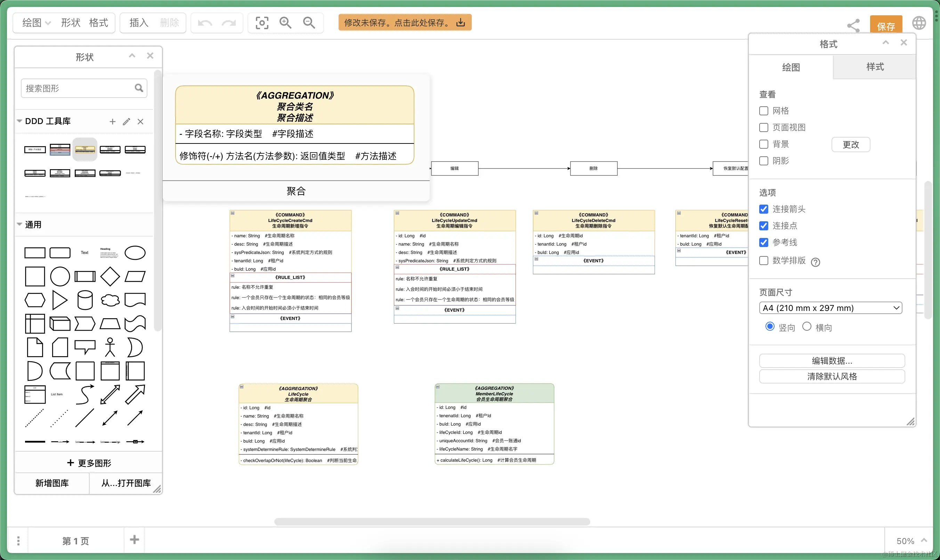The image size is (940, 560).
Task: Click the globe language icon
Action: coord(918,23)
